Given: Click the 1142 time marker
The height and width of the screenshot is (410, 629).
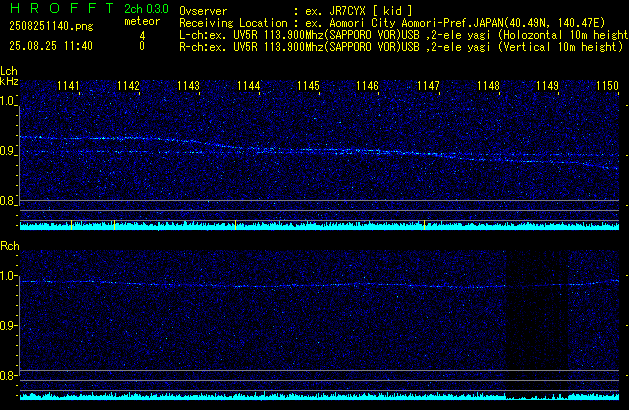Looking at the screenshot, I should coord(128,86).
